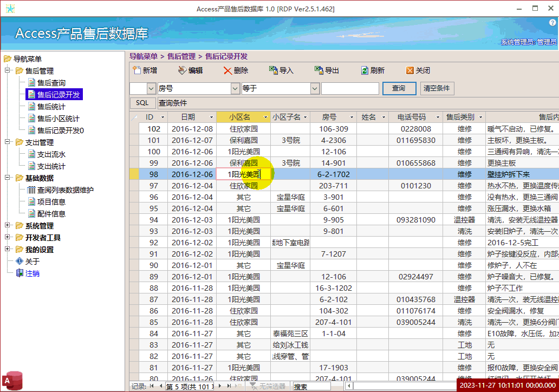Image resolution: width=559 pixels, height=392 pixels.
Task: Click the red X 删除 (delete) icon
Action: click(x=227, y=70)
